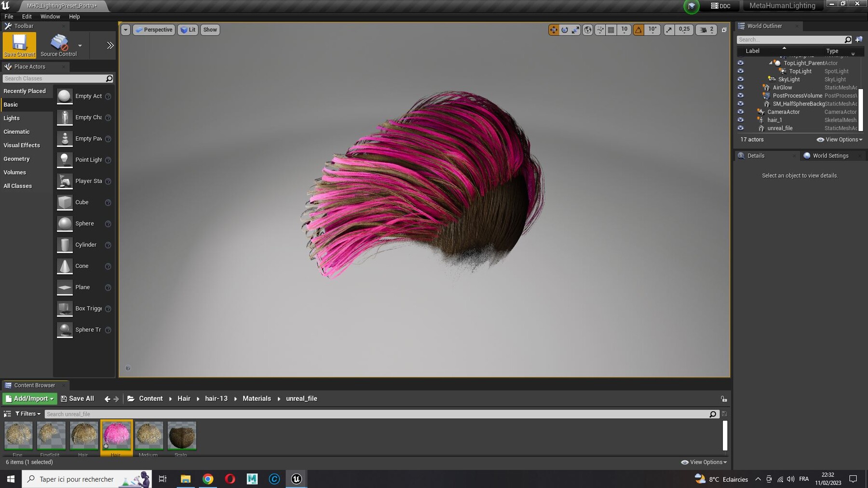Viewport: 868px width, 488px height.
Task: Select the translate (move) gizmo tool
Action: (x=553, y=30)
